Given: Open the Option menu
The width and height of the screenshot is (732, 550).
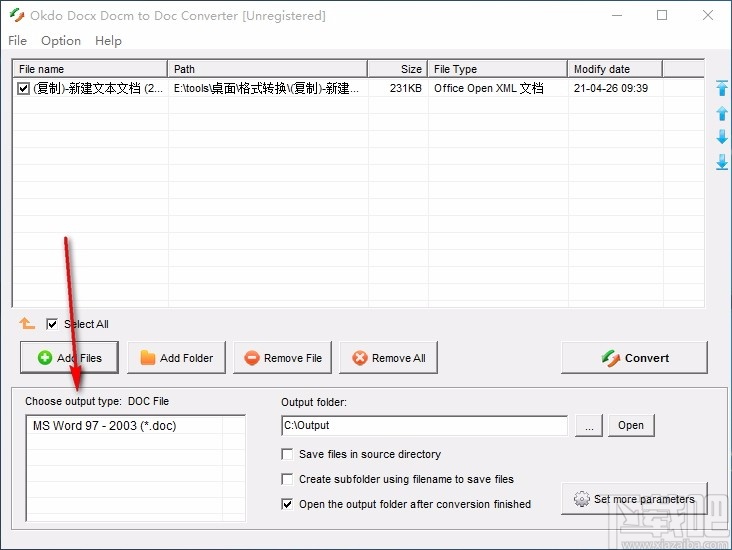Looking at the screenshot, I should pos(61,41).
